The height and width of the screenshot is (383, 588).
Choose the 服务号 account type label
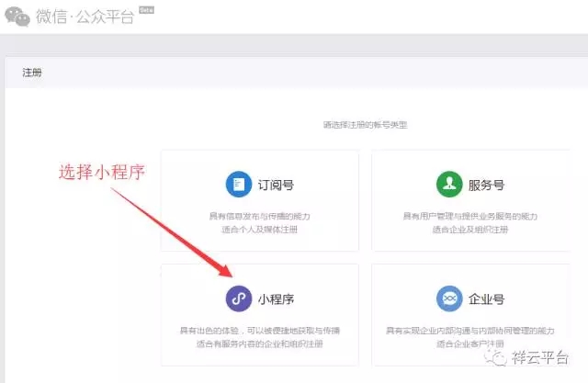(486, 185)
